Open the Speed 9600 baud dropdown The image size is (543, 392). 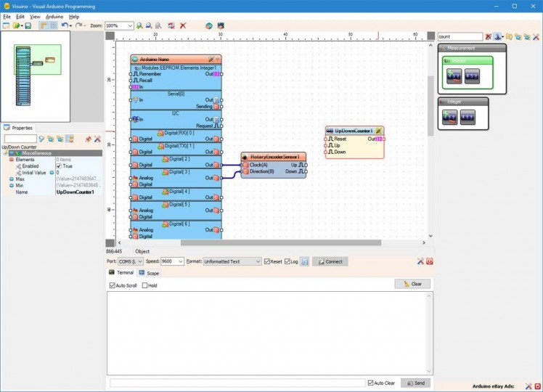point(181,261)
